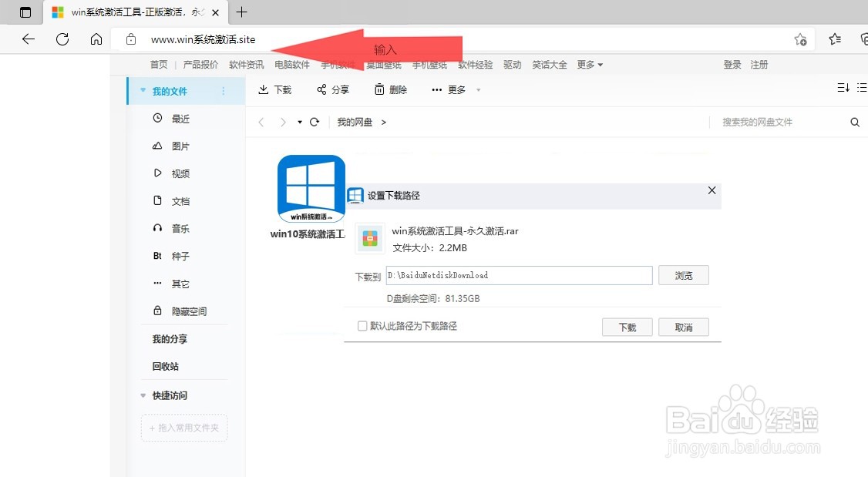Click the 分享 toolbar button
The width and height of the screenshot is (868, 477).
point(333,89)
